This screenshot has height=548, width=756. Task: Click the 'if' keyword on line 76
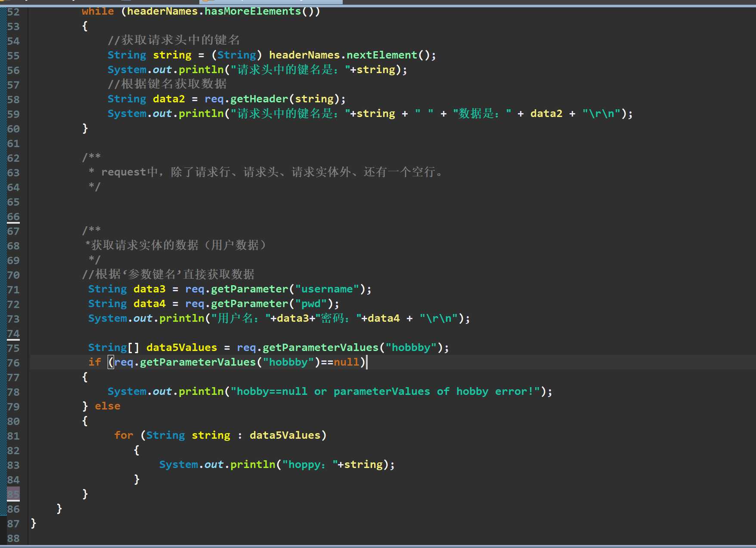[x=94, y=362]
